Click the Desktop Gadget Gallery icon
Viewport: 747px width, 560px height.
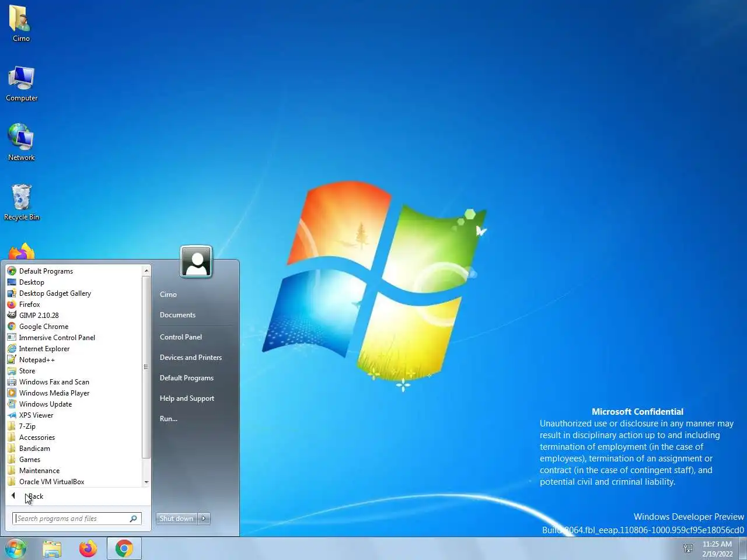click(x=12, y=293)
